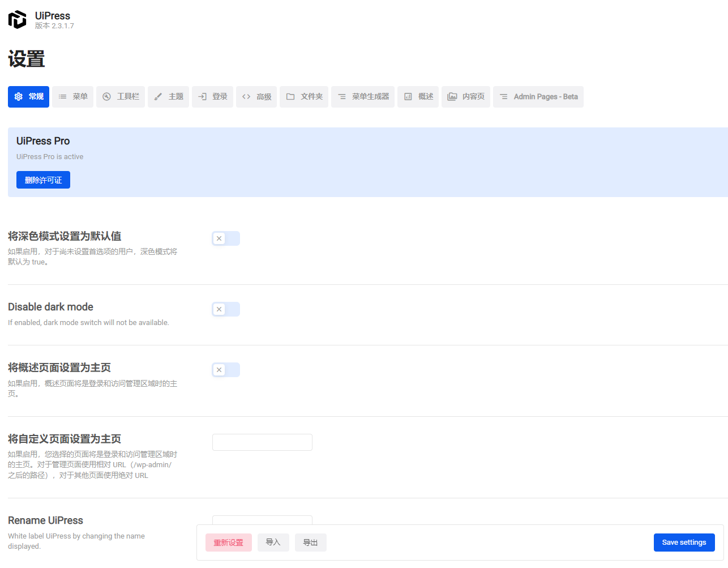Switch to Admin Pages - Beta tab
Image resolution: width=728 pixels, height=568 pixels.
coord(538,97)
